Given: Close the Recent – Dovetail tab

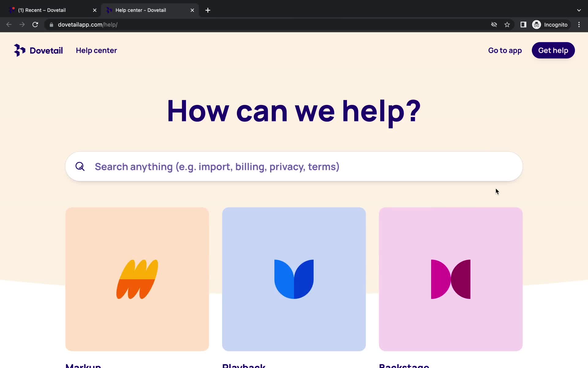Looking at the screenshot, I should click(95, 10).
